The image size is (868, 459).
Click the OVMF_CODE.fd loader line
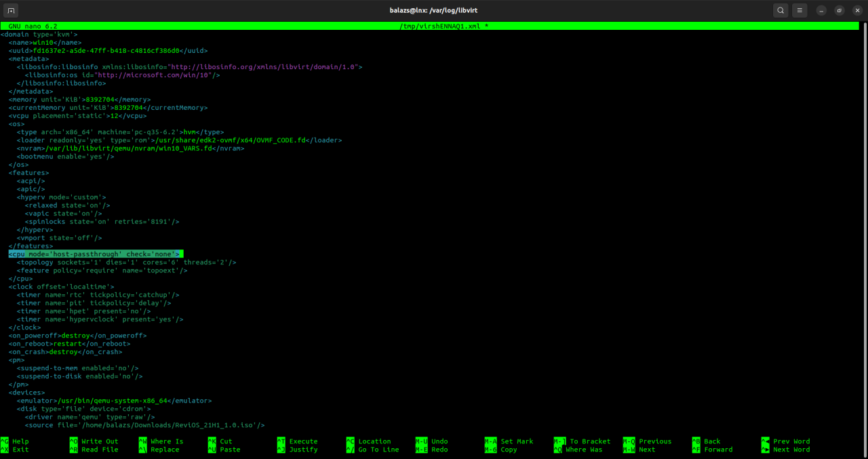(179, 140)
